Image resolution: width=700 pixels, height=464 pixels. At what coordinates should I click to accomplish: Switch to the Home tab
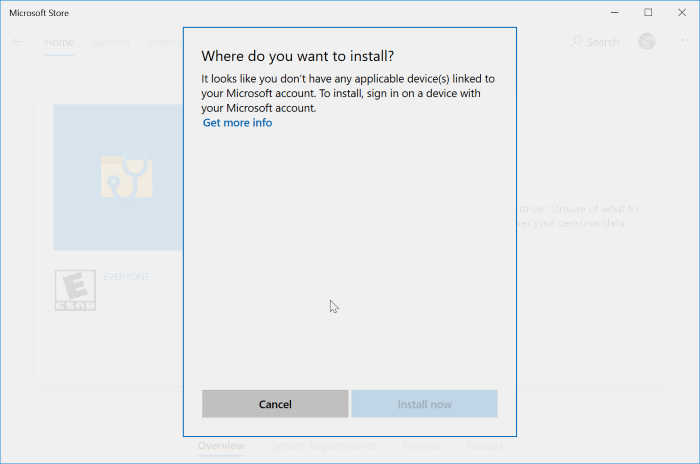coord(59,42)
